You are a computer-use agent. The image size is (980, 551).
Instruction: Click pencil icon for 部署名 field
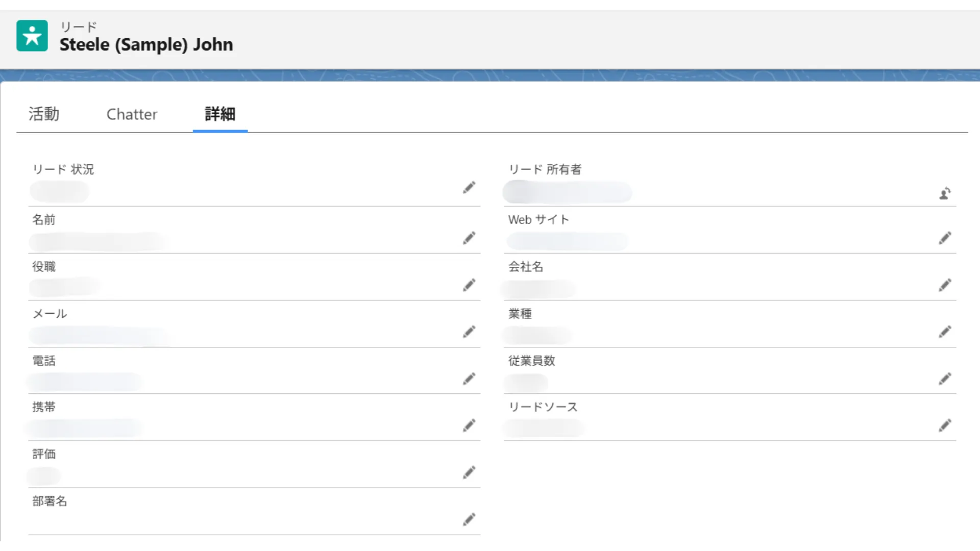coord(469,520)
